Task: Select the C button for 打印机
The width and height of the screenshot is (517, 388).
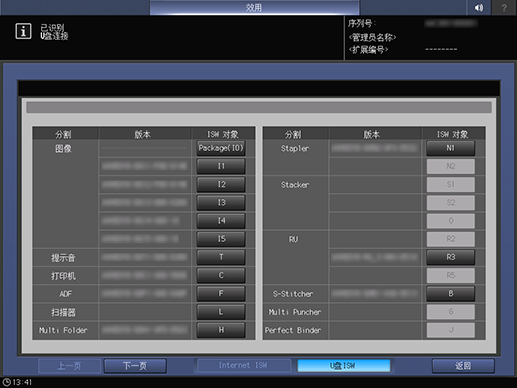Action: [221, 275]
